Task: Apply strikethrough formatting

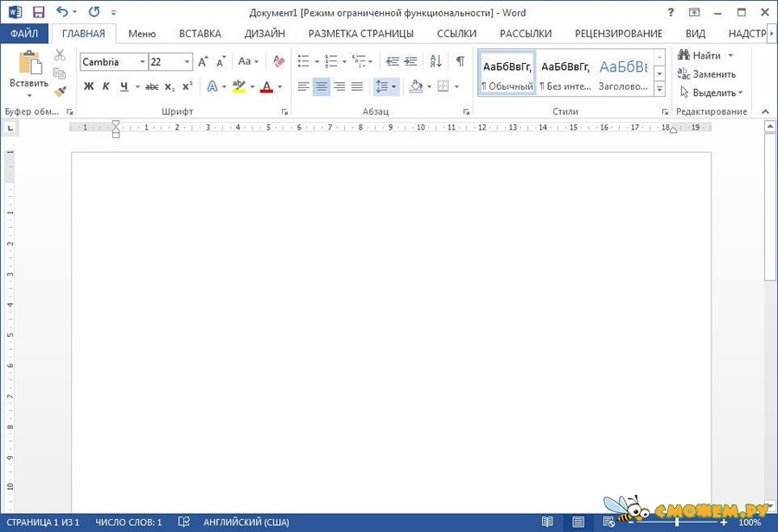Action: 151,86
